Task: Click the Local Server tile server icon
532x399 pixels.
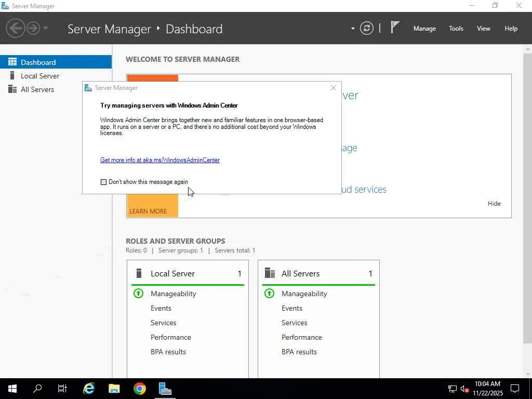Action: (138, 273)
